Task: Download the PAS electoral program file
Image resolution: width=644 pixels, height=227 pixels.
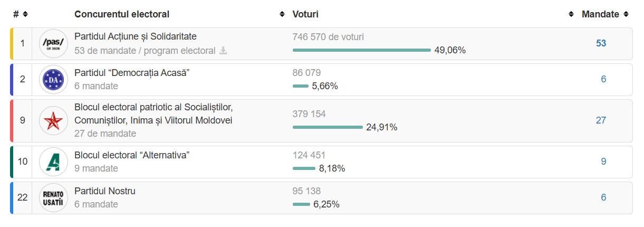Action: click(223, 51)
